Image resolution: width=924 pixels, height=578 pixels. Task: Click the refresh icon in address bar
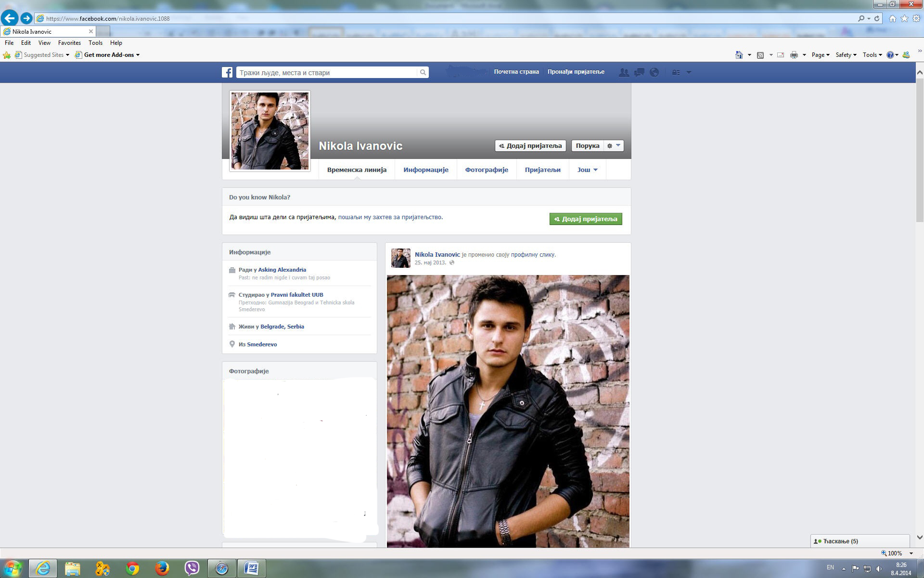click(877, 18)
